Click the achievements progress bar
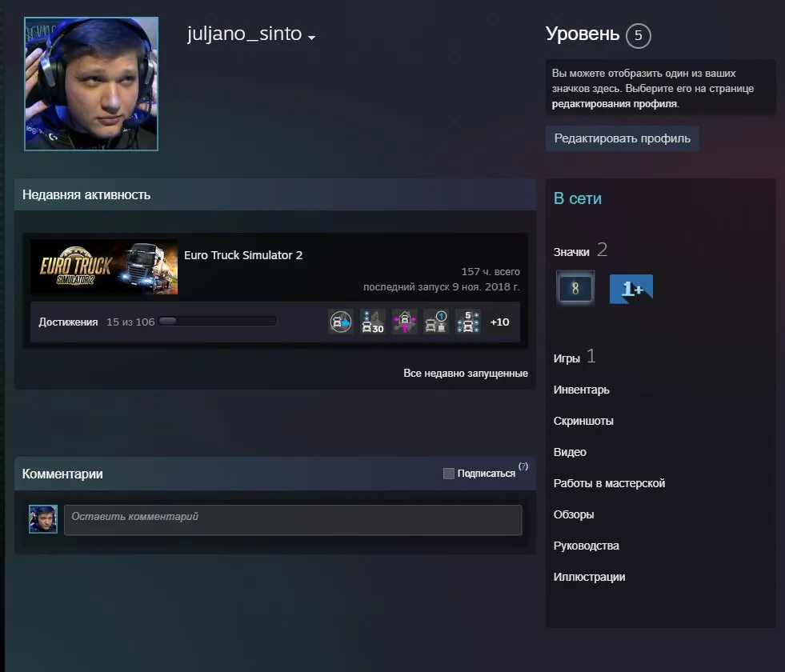The height and width of the screenshot is (672, 785). pos(218,322)
